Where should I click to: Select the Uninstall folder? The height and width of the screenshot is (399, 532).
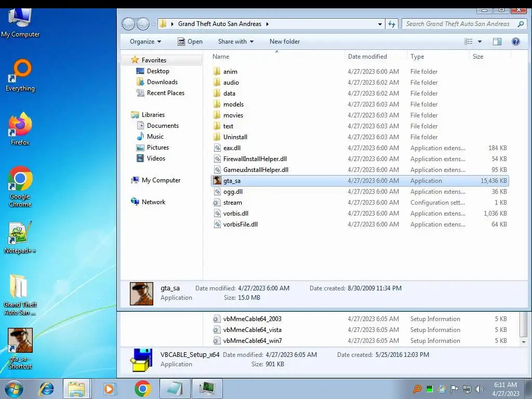(x=360, y=137)
